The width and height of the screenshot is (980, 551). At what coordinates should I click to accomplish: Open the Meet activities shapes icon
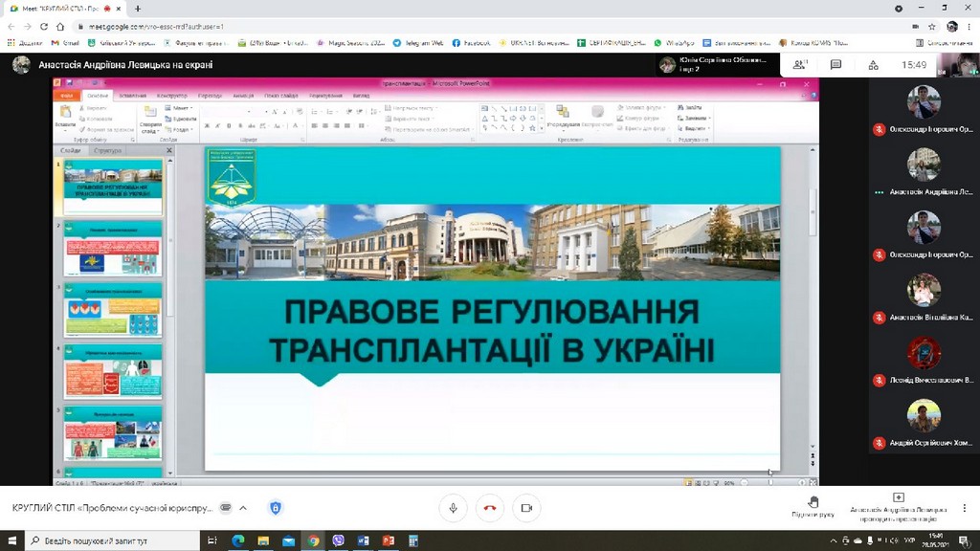tap(871, 65)
